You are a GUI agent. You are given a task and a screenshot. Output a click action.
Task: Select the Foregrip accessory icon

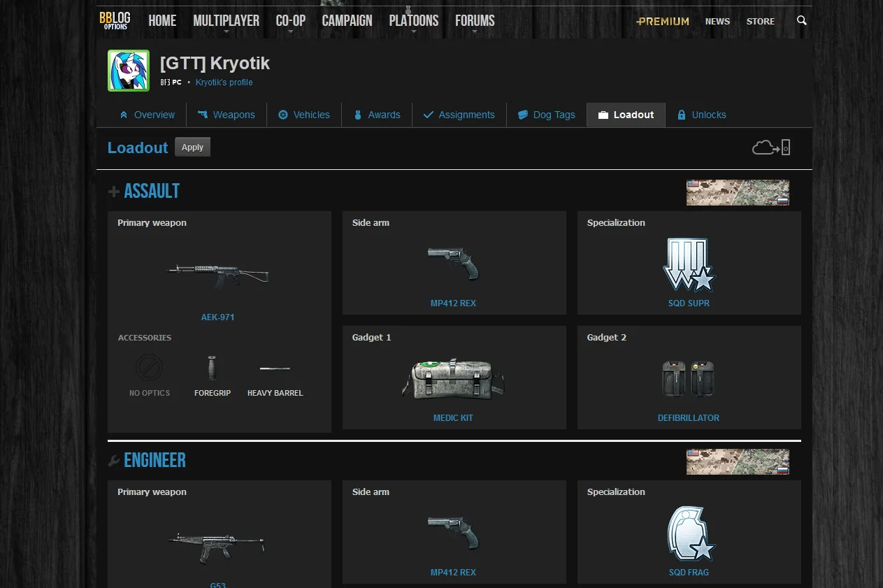213,368
